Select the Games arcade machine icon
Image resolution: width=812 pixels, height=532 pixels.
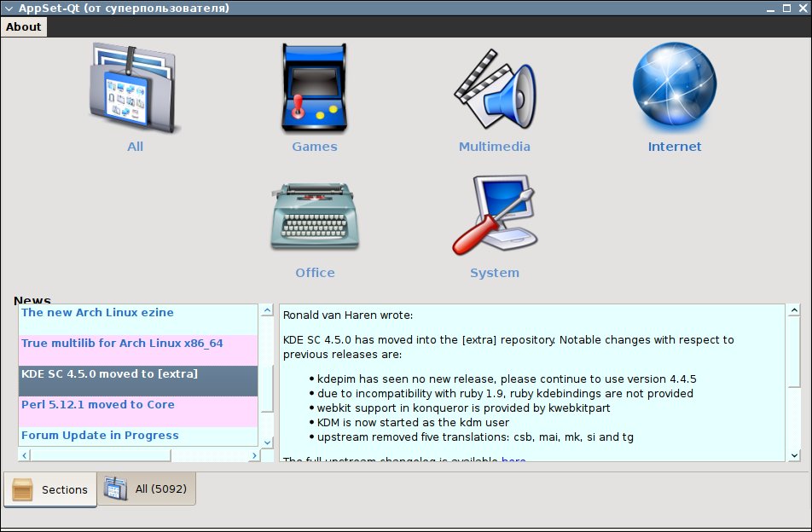tap(315, 88)
